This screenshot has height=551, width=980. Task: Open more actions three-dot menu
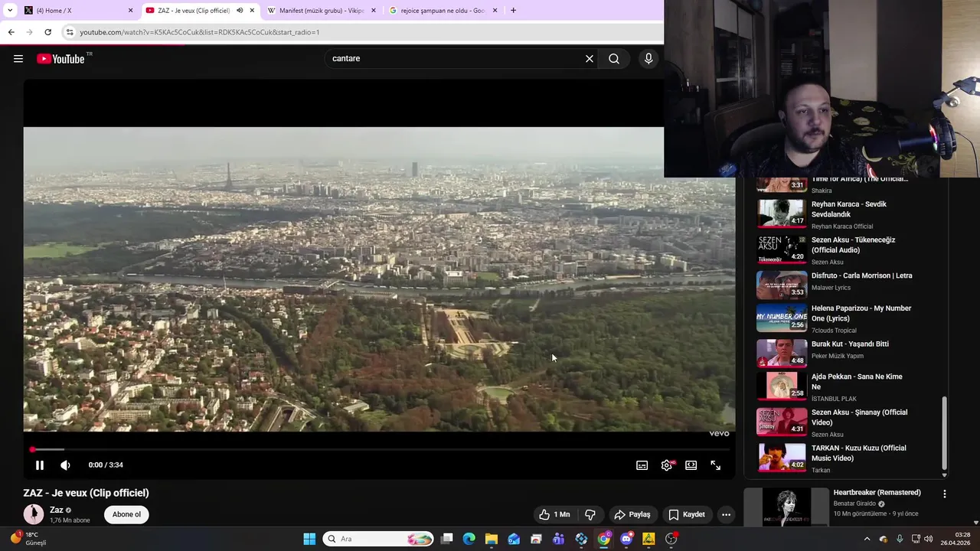click(727, 514)
